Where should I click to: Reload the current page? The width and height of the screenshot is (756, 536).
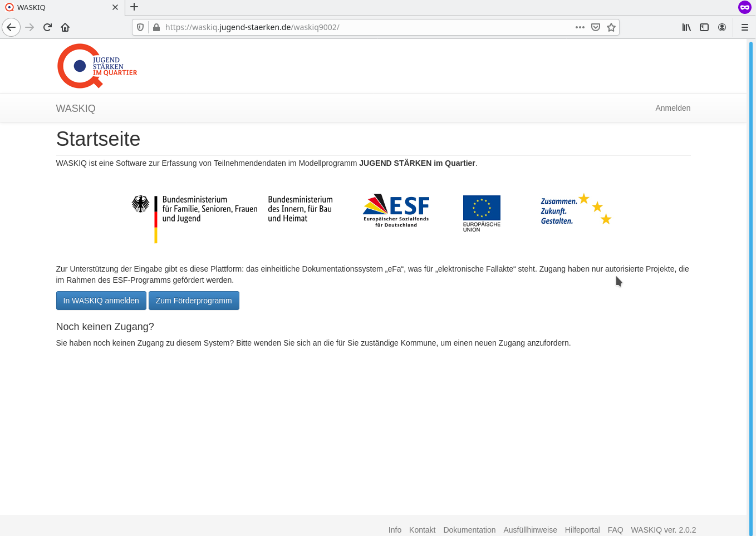coord(47,27)
